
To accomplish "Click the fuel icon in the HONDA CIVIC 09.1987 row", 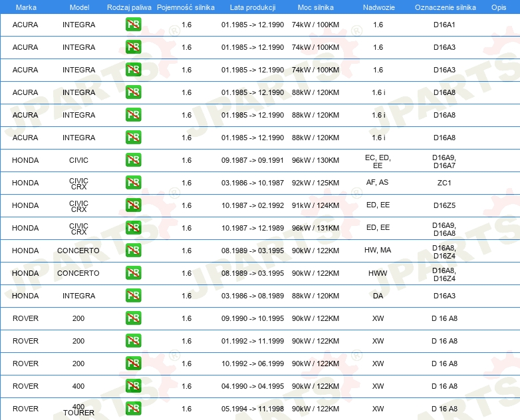I will [133, 160].
